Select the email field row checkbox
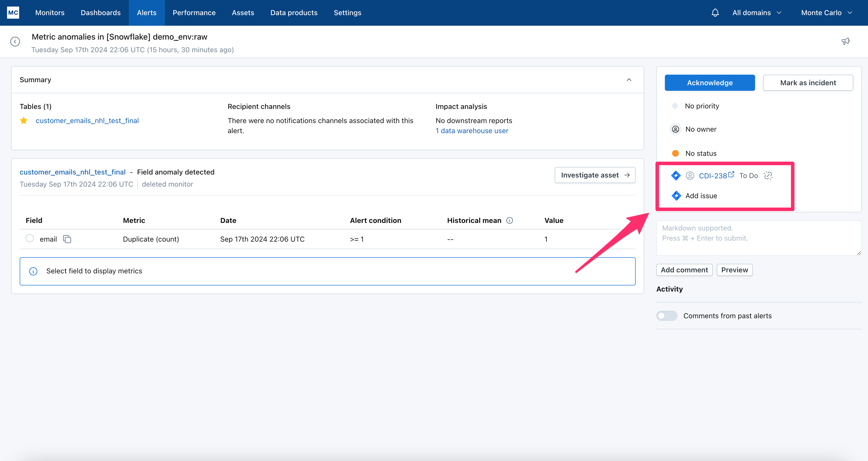 click(x=30, y=239)
